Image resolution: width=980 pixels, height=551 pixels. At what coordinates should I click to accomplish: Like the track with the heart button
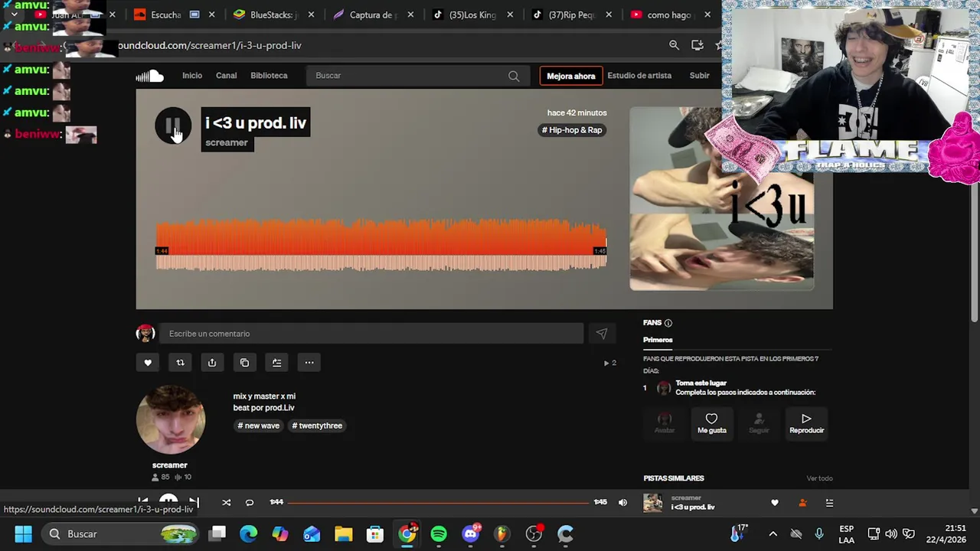tap(148, 363)
